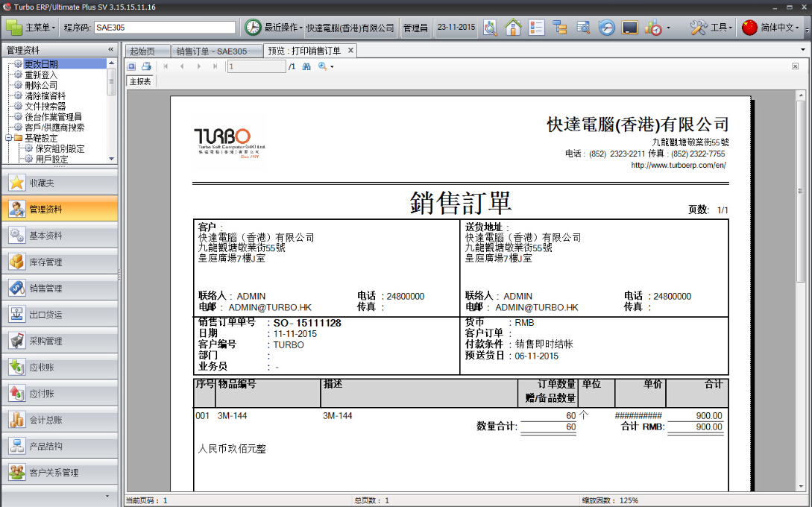812x507 pixels.
Task: Open the 库存管理 inventory section
Action: (x=60, y=262)
